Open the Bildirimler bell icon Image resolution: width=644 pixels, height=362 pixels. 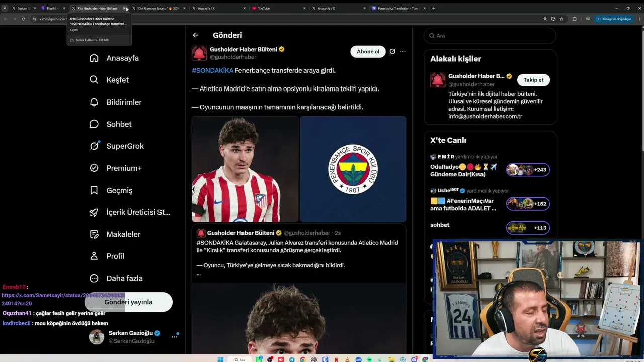click(x=94, y=102)
